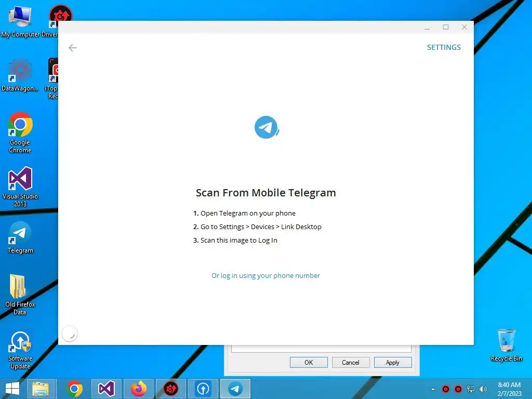Select the Visual Studio 2013 desktop shortcut

(20, 187)
